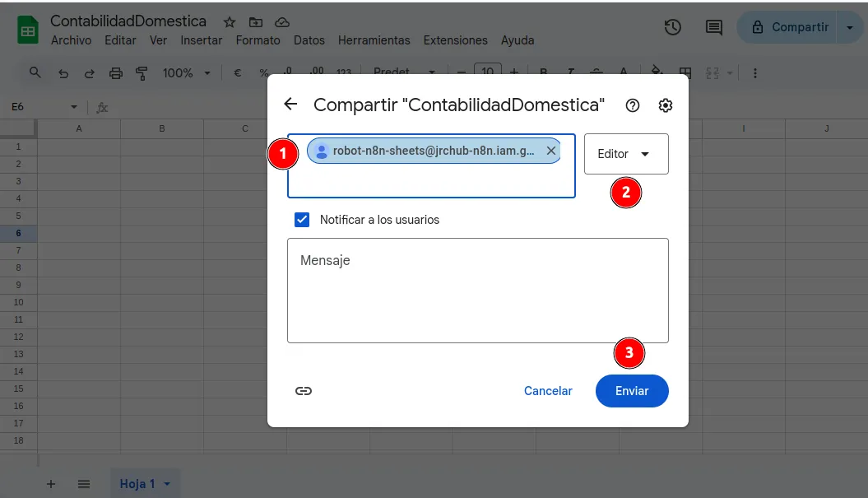Click the Google Sheets home logo
Viewport: 868px width, 498px height.
28,30
